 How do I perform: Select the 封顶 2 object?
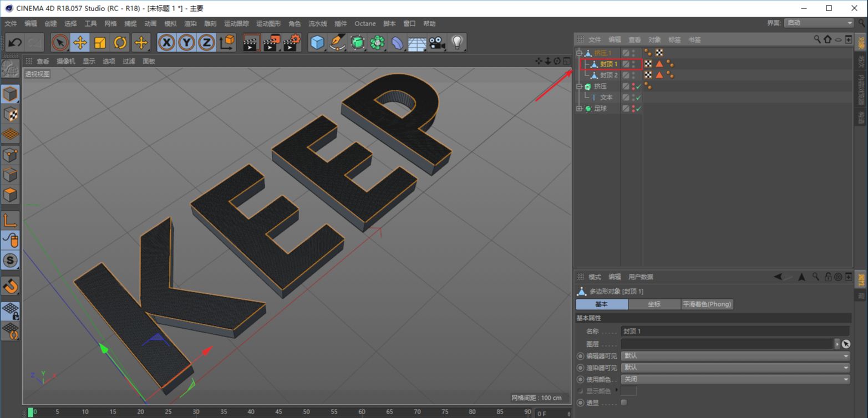point(608,75)
